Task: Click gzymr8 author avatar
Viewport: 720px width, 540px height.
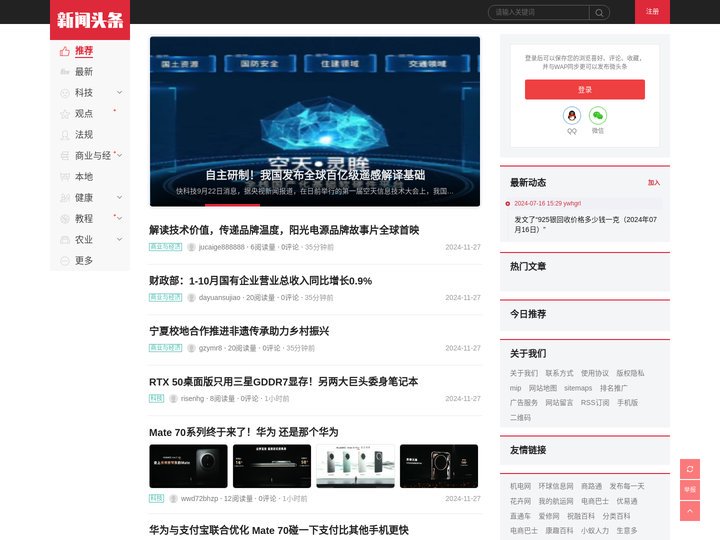Action: (x=191, y=348)
